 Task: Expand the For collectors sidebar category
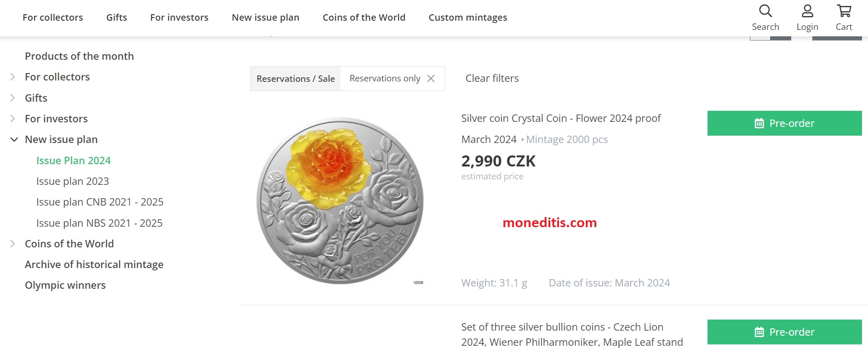(13, 77)
